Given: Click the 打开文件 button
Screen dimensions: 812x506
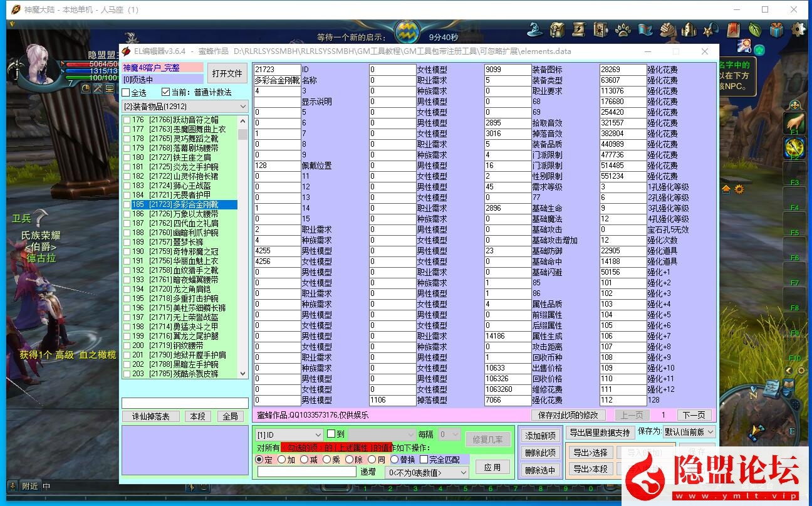Looking at the screenshot, I should [227, 73].
